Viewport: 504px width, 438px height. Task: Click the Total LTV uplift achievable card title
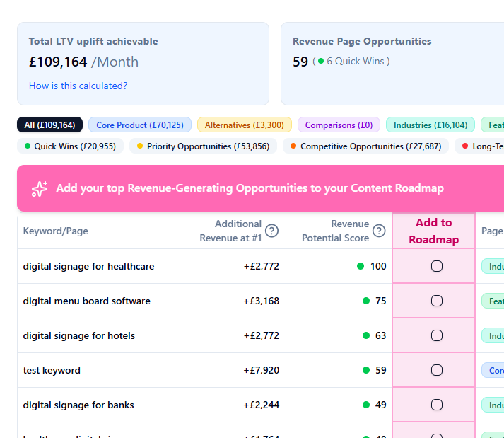pos(93,41)
